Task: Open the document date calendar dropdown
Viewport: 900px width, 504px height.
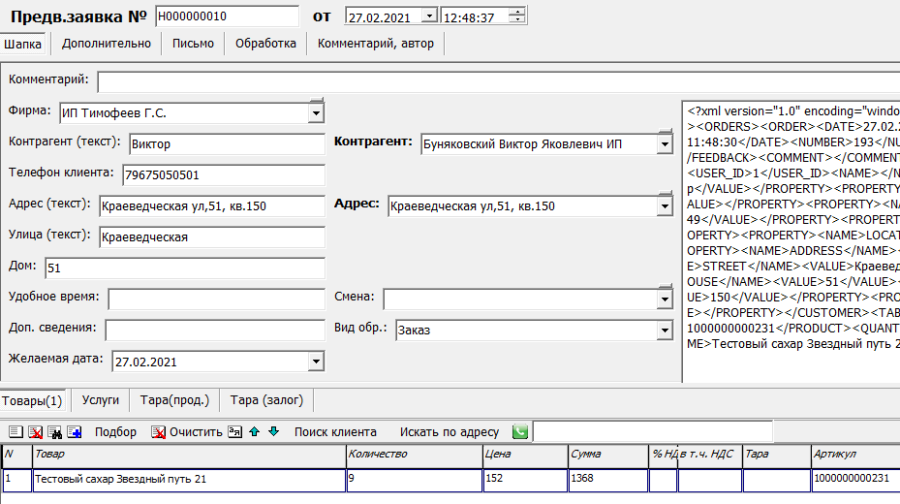Action: 429,16
